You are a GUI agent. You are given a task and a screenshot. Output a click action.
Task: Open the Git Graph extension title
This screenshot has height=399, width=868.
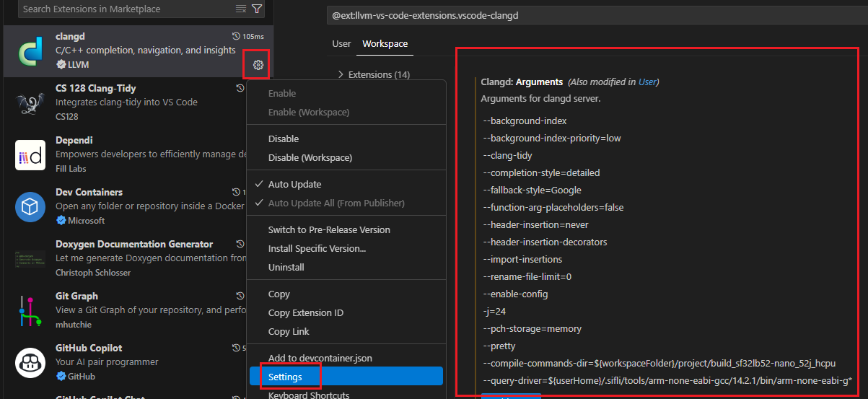point(76,296)
